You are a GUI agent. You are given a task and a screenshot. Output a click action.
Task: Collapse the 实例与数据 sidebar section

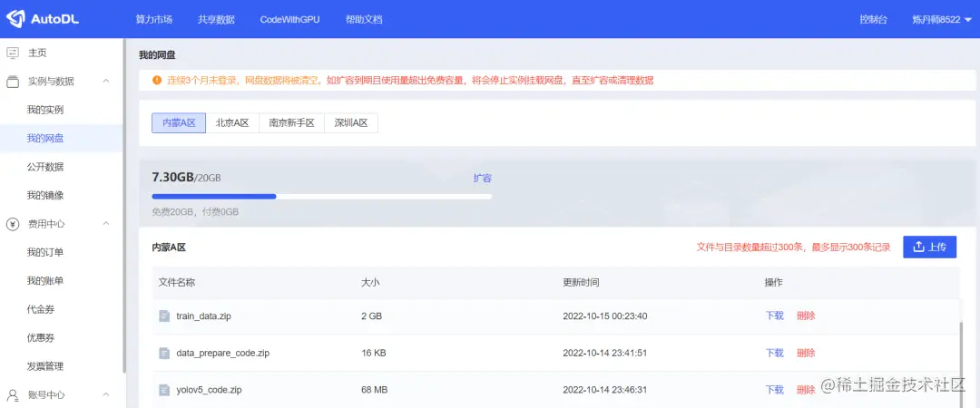coord(105,82)
